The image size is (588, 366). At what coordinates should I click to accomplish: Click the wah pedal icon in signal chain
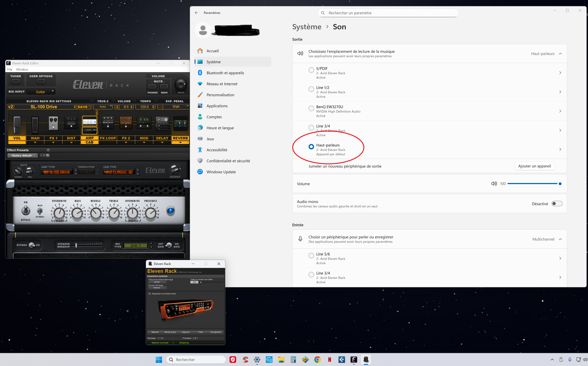click(35, 125)
